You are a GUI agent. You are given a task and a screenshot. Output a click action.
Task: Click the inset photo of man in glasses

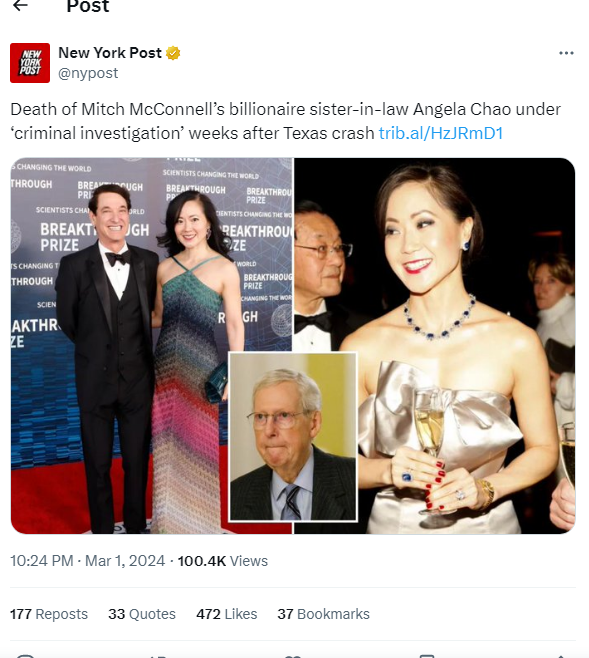coord(293,437)
